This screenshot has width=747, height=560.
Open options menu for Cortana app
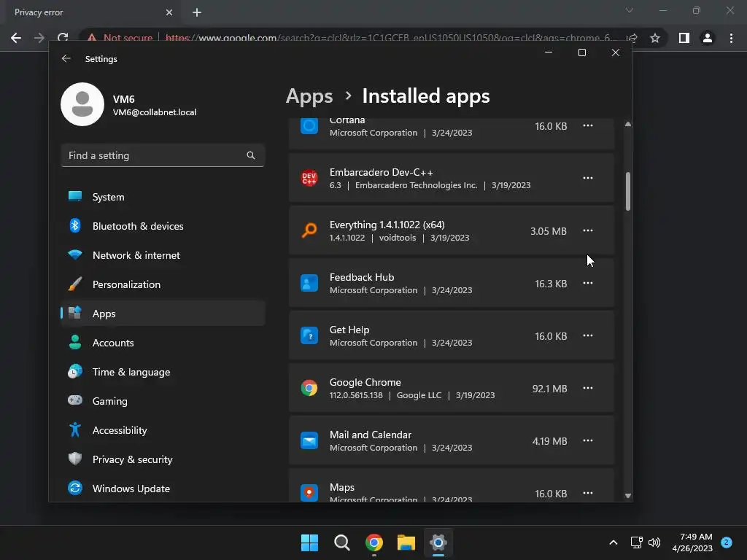588,125
